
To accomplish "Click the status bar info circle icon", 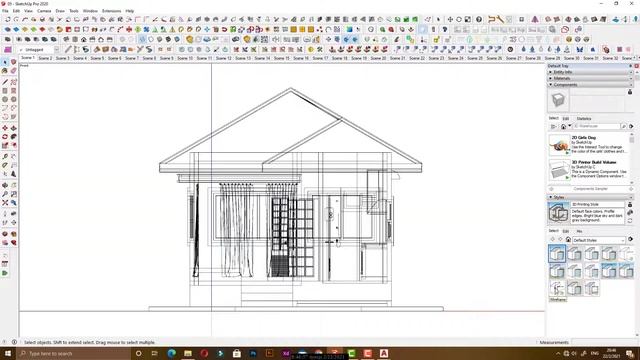I will click(14, 342).
